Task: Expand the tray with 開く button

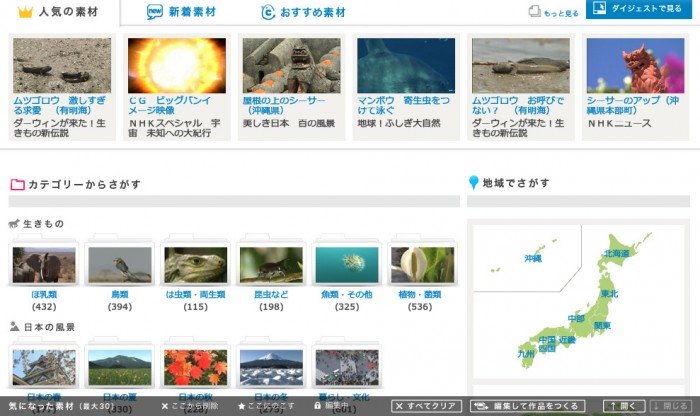Action: coord(624,406)
